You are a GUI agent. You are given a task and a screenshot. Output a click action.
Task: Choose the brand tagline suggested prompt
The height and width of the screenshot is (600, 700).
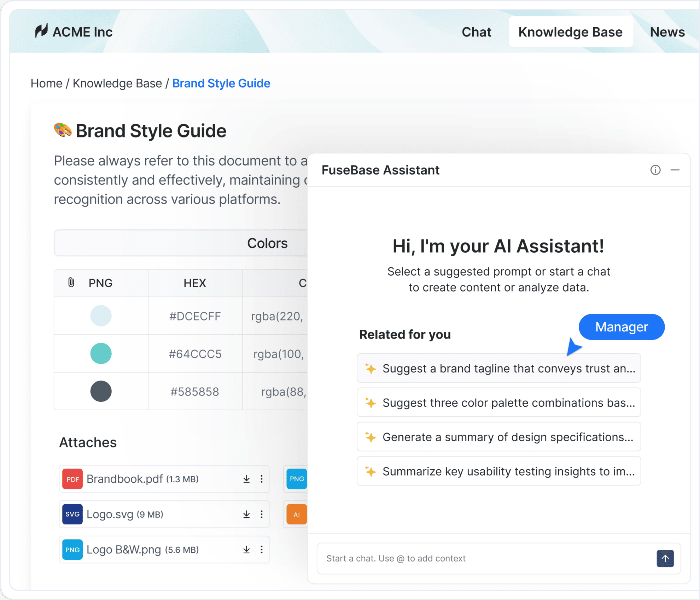click(x=498, y=368)
